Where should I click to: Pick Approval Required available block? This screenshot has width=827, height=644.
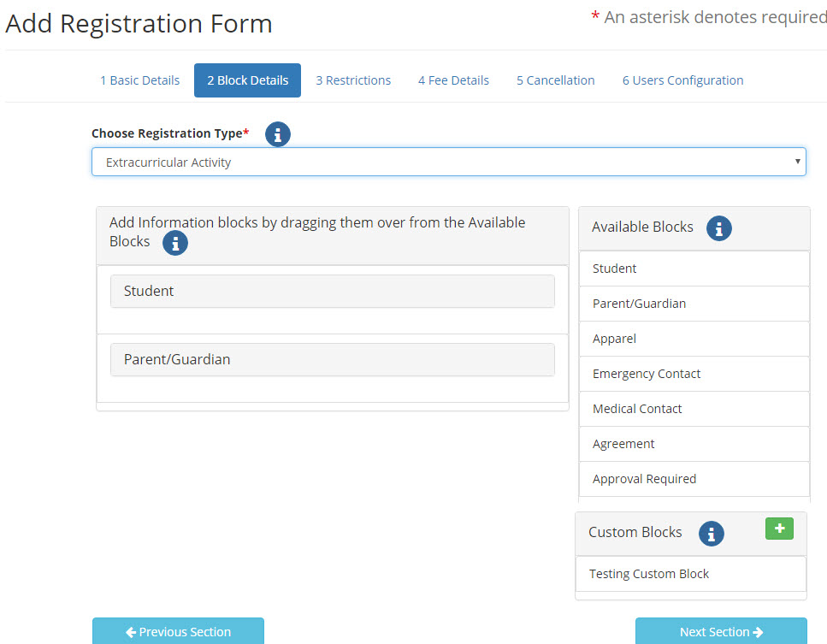click(694, 479)
